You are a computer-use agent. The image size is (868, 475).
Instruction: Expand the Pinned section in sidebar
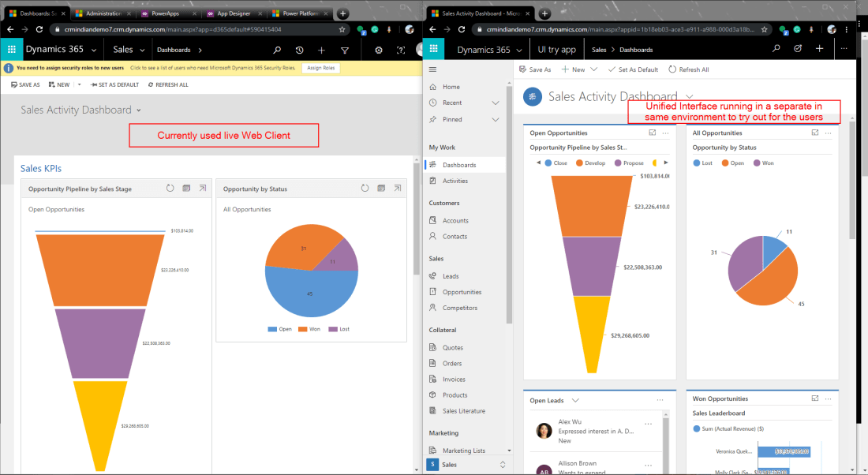pyautogui.click(x=496, y=119)
